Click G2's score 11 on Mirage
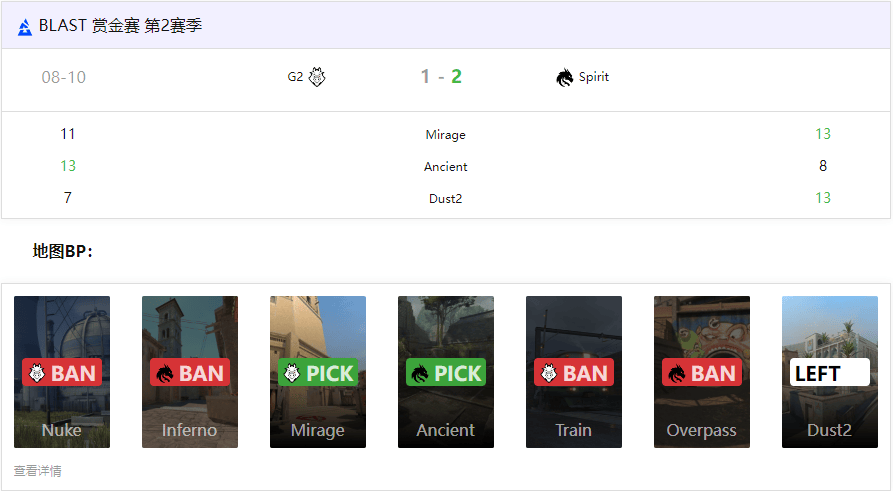The height and width of the screenshot is (491, 893). 68,134
